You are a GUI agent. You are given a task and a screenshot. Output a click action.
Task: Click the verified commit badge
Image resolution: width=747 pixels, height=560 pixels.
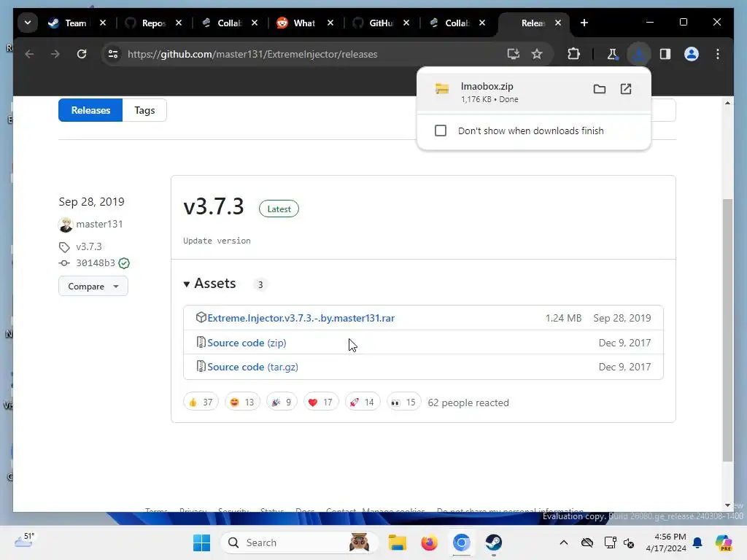point(124,263)
